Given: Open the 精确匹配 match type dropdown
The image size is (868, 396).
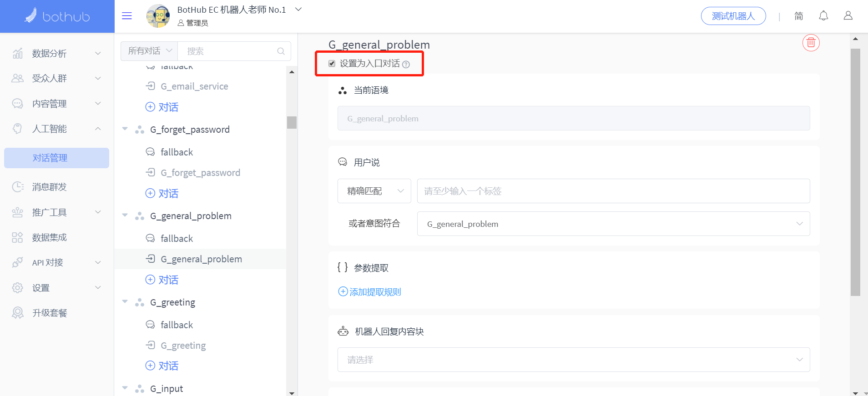Looking at the screenshot, I should tap(374, 191).
